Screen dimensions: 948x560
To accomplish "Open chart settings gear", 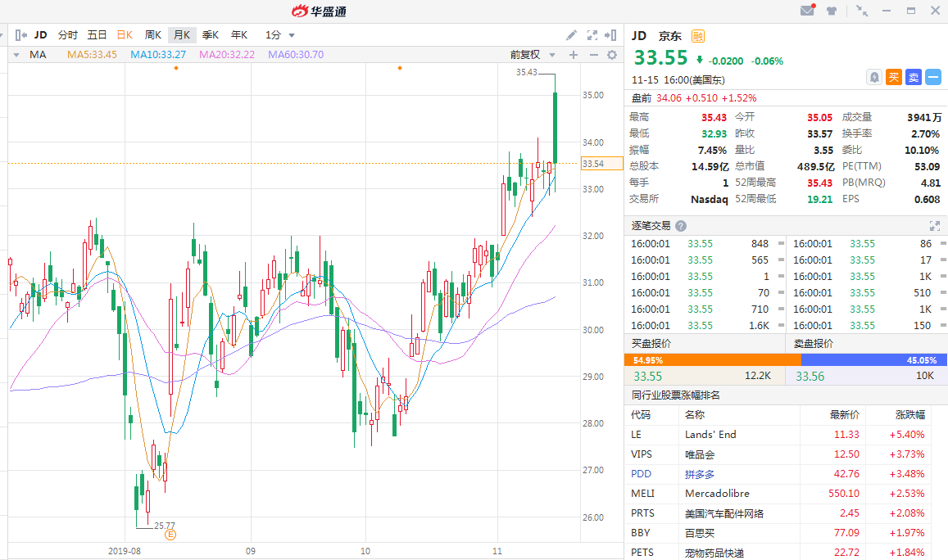I will pyautogui.click(x=612, y=55).
